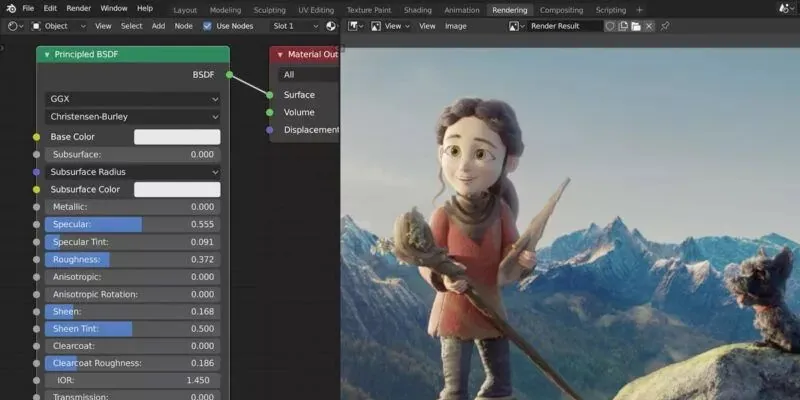Viewport: 800px width, 400px height.
Task: Click the material sphere icon beside Slot 1
Action: [x=331, y=26]
